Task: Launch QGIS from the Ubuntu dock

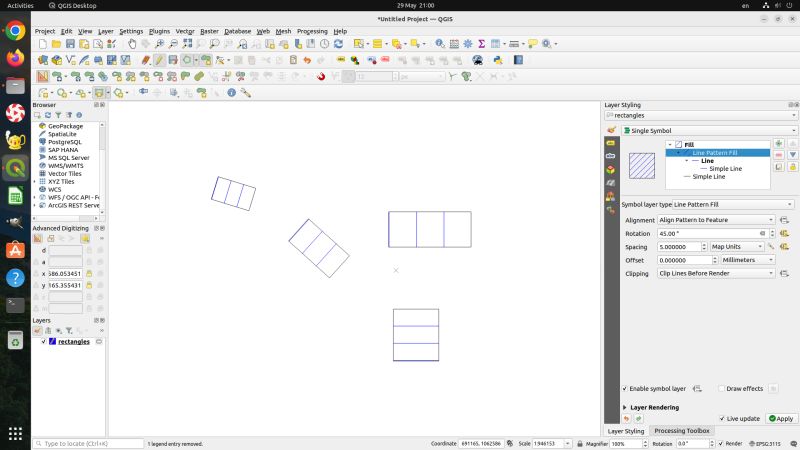Action: point(15,168)
